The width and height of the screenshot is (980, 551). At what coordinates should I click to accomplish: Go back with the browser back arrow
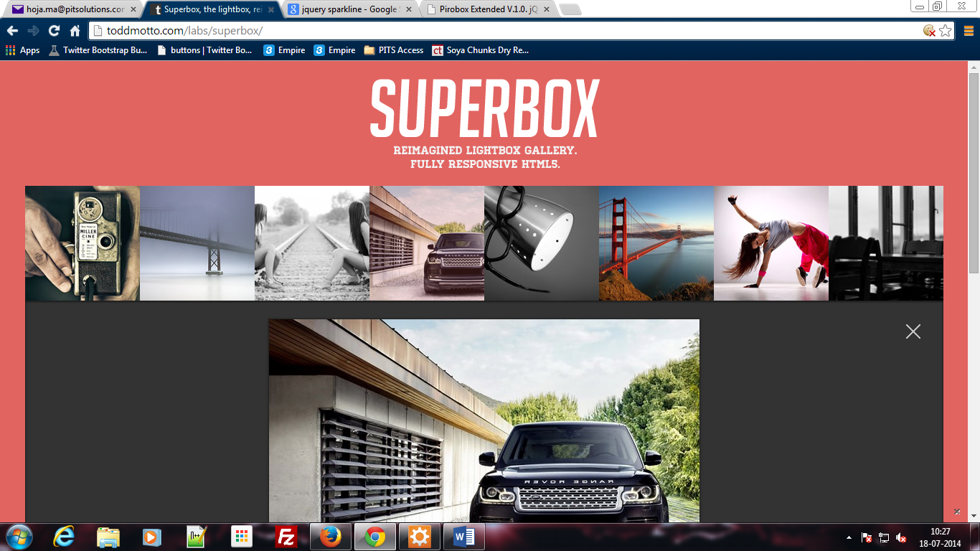12,31
